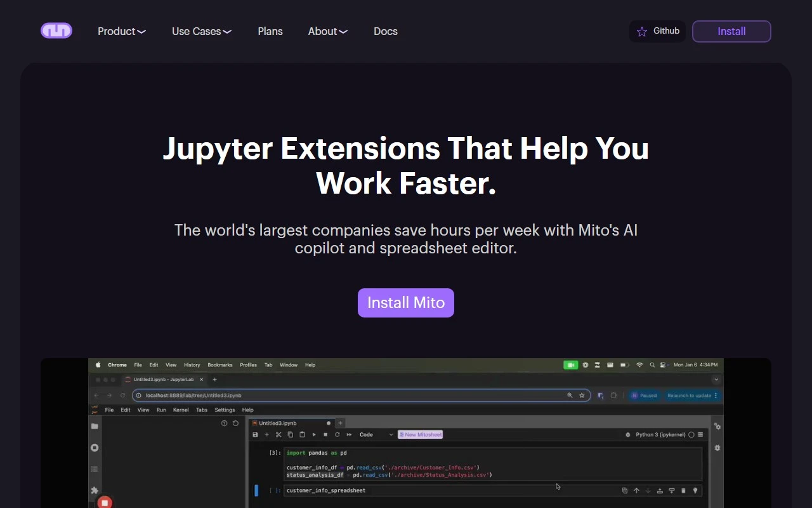Screen dimensions: 812x508
Task: Open the Chrome app menu in the video
Action: pyautogui.click(x=117, y=365)
